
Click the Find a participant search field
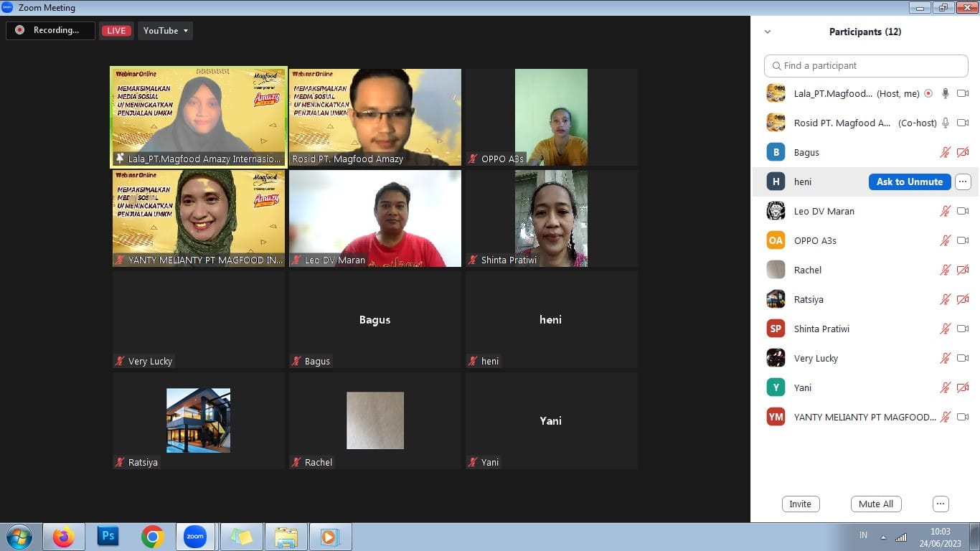866,65
